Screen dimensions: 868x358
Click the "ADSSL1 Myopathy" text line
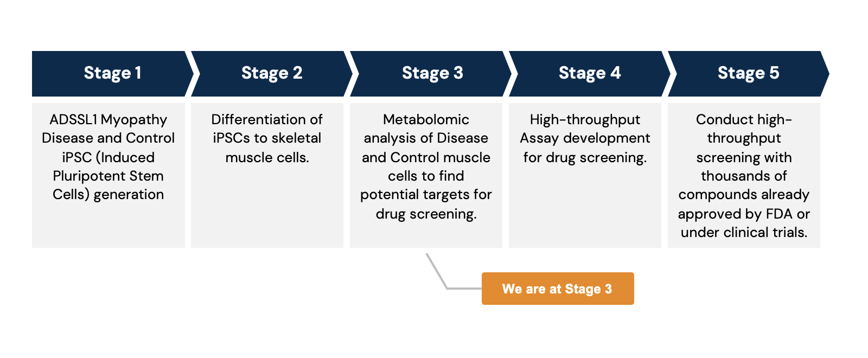[108, 119]
